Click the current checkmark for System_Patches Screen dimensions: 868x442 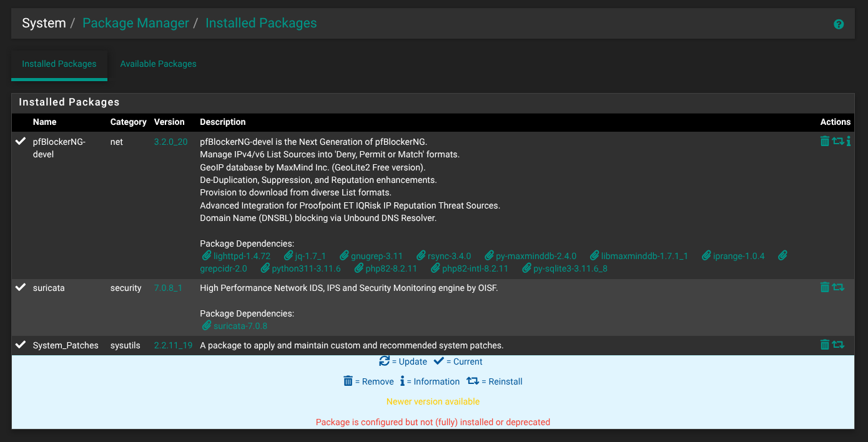click(21, 345)
